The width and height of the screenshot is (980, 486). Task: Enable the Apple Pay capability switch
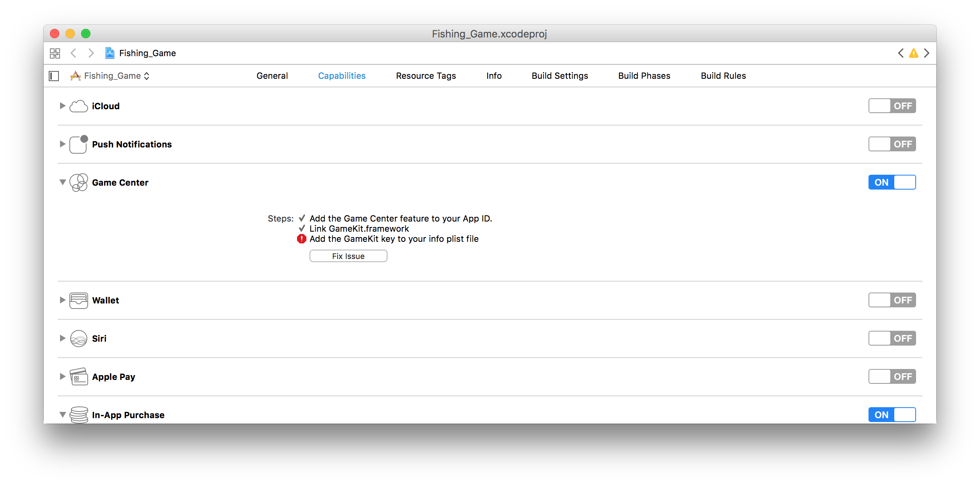pyautogui.click(x=892, y=376)
